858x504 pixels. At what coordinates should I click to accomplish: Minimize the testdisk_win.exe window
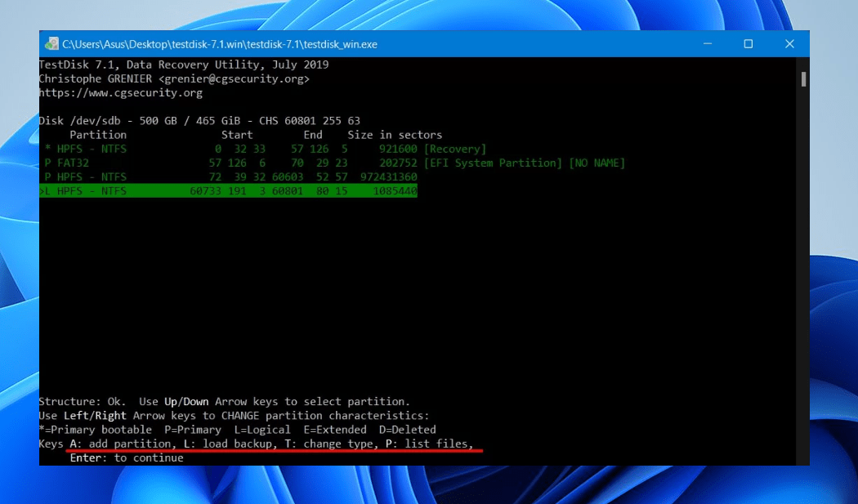(708, 44)
